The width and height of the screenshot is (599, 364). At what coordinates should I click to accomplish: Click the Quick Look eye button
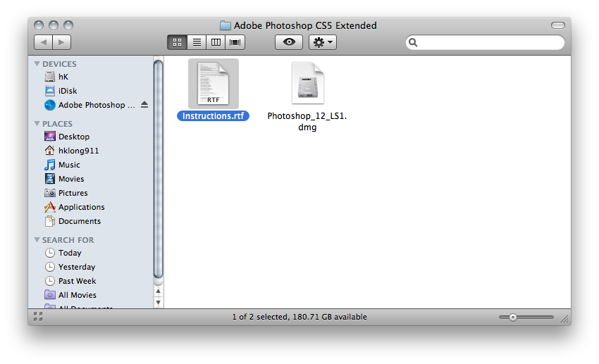[x=289, y=42]
